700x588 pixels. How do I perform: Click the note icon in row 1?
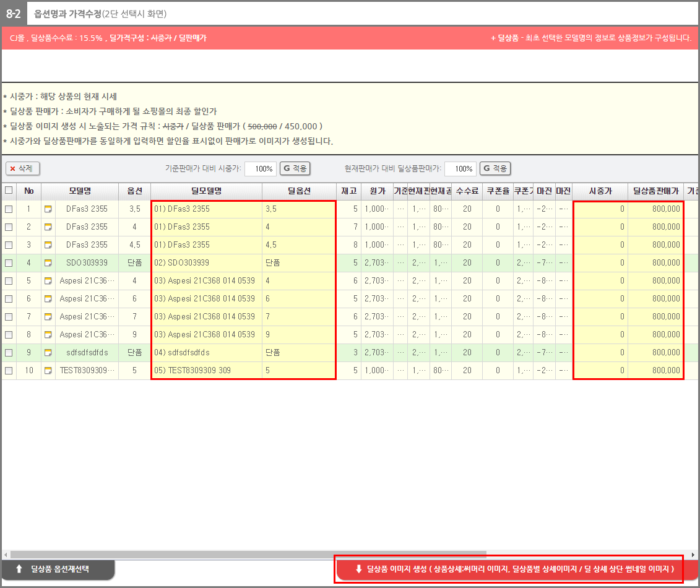tap(48, 209)
